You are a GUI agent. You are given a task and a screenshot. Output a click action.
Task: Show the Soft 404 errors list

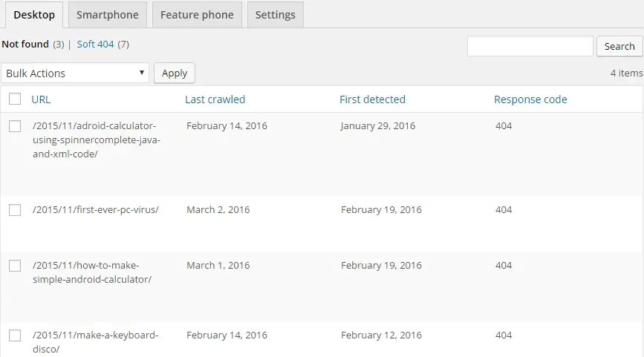click(95, 45)
